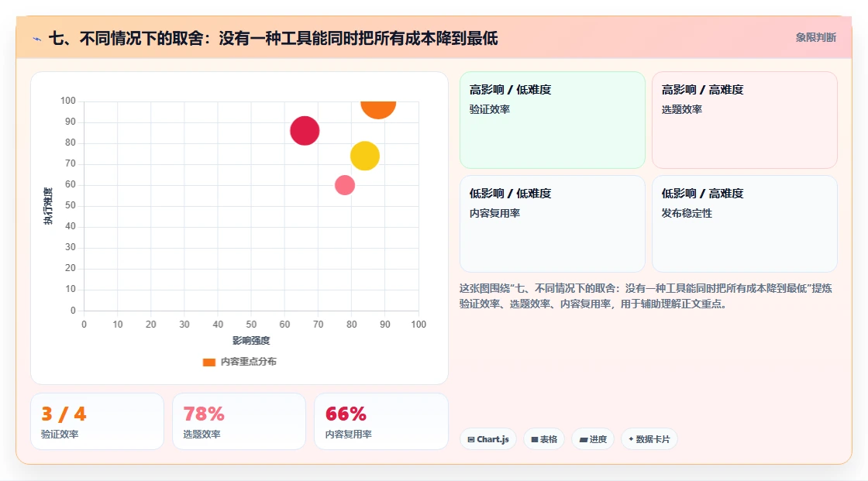Viewport: 868px width, 481px height.
Task: Click the 验证效率 label under 3 / 4
Action: pyautogui.click(x=59, y=435)
